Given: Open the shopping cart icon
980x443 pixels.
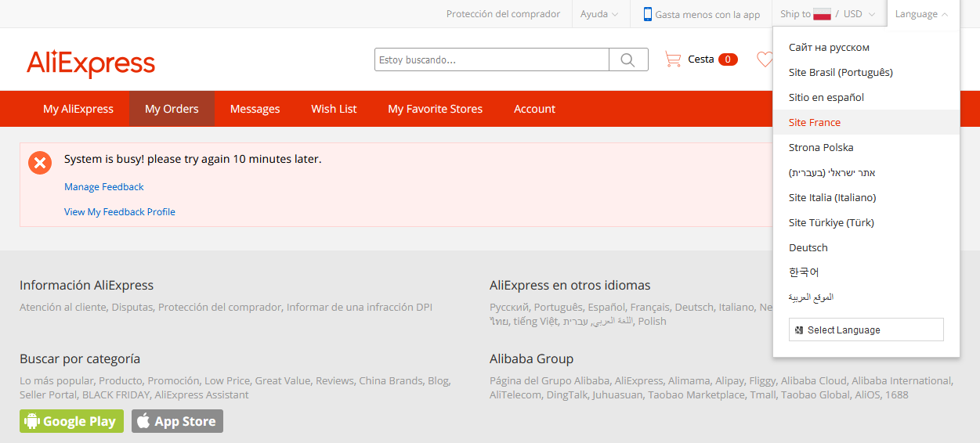Looking at the screenshot, I should coord(672,59).
